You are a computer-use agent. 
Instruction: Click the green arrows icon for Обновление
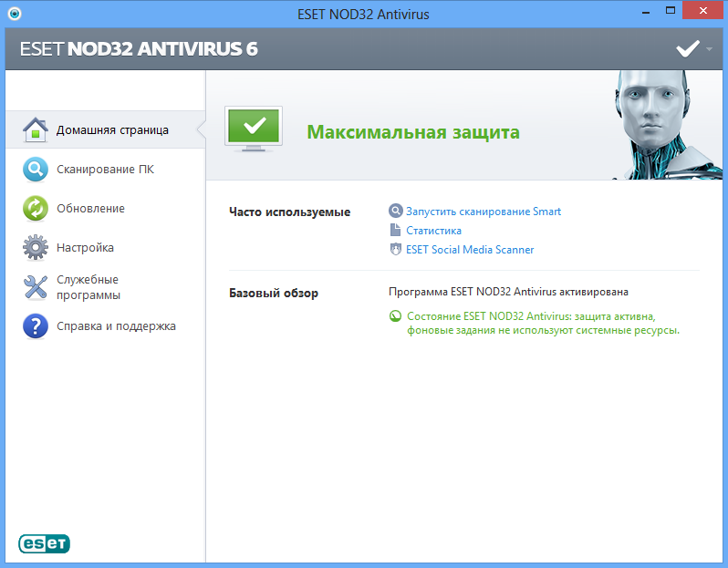click(36, 208)
